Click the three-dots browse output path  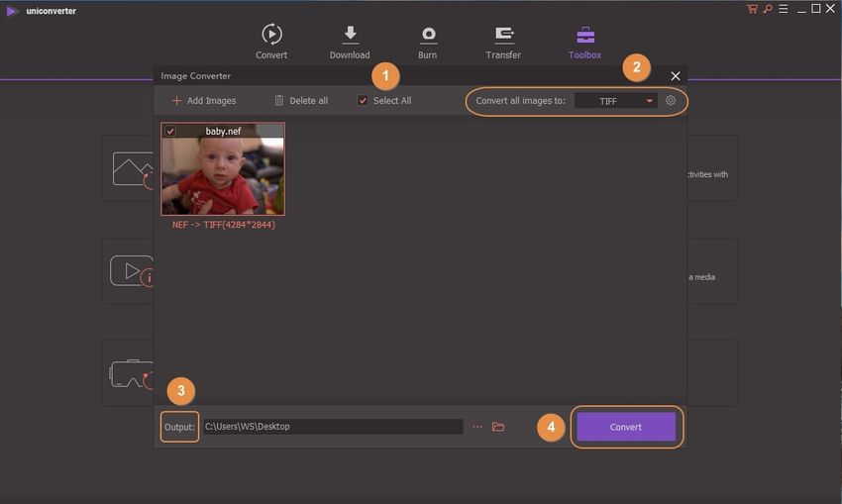pyautogui.click(x=476, y=427)
